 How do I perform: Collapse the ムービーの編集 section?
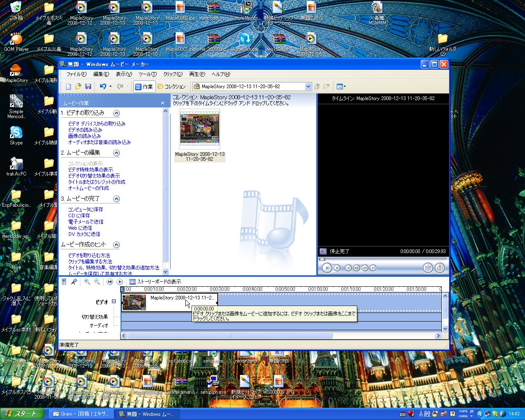[x=116, y=153]
